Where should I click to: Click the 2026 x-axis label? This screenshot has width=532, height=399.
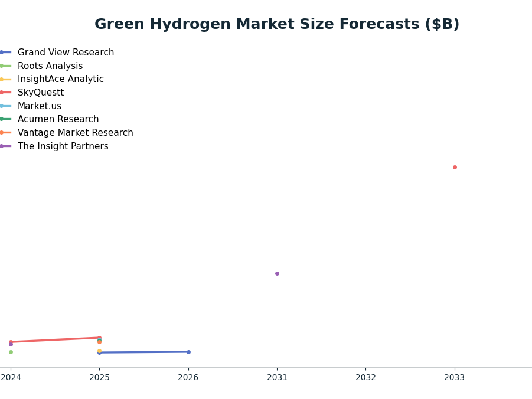click(188, 377)
